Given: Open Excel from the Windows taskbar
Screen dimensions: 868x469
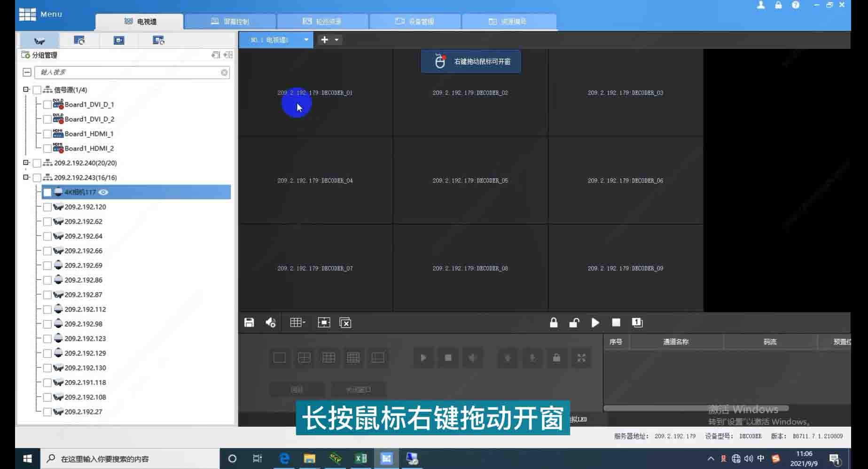Looking at the screenshot, I should pyautogui.click(x=361, y=458).
